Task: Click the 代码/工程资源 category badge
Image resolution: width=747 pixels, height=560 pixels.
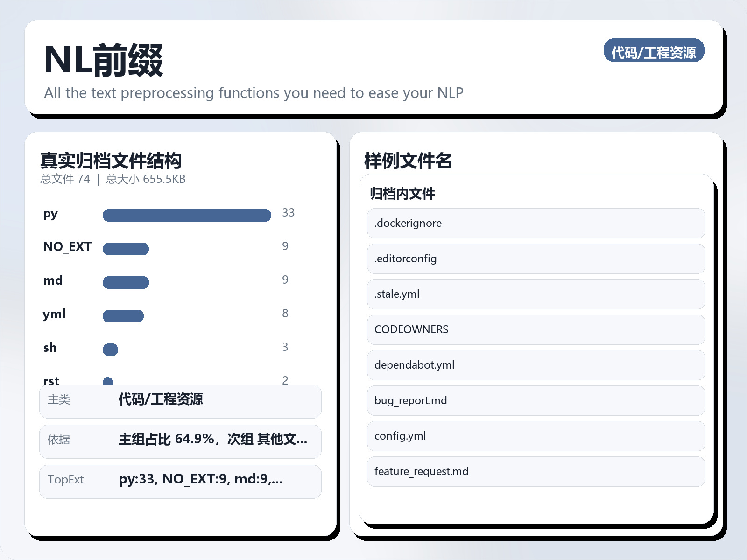Action: 654,51
